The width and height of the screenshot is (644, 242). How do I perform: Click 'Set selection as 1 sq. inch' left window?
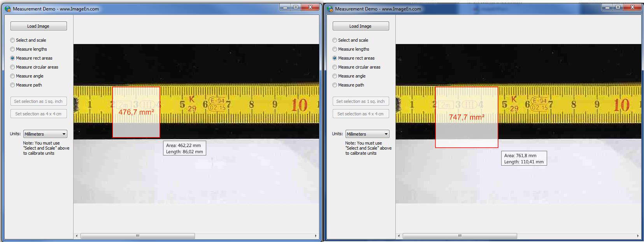point(39,101)
